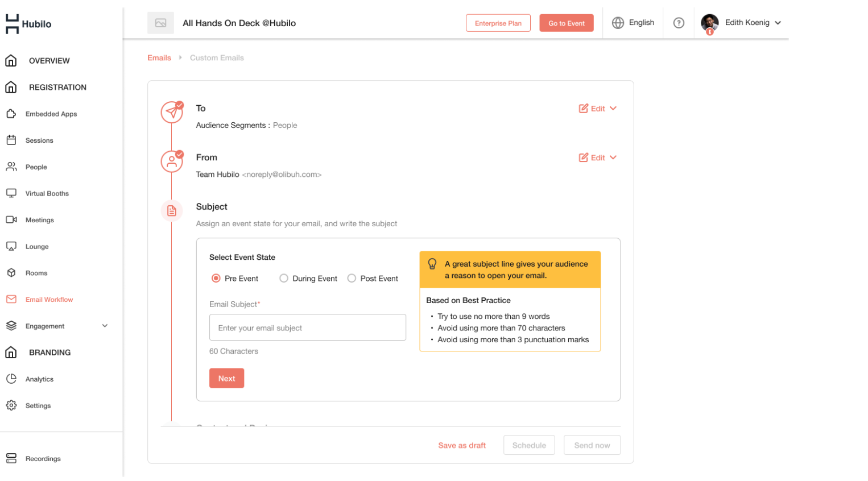Open the English language dropdown

[x=633, y=23]
